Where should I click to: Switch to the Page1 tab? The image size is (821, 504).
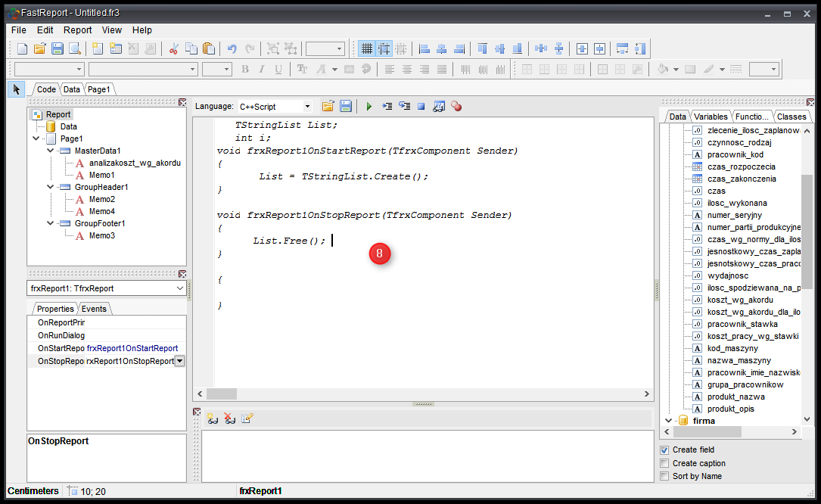tap(98, 89)
